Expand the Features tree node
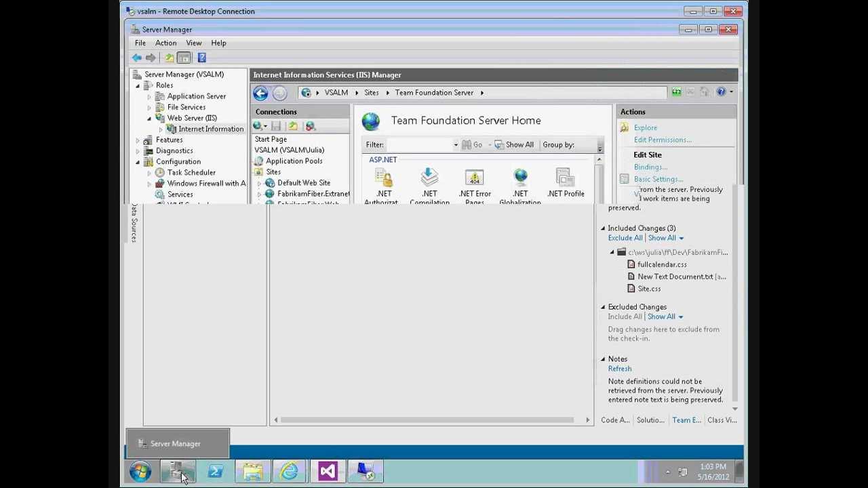 [x=138, y=140]
